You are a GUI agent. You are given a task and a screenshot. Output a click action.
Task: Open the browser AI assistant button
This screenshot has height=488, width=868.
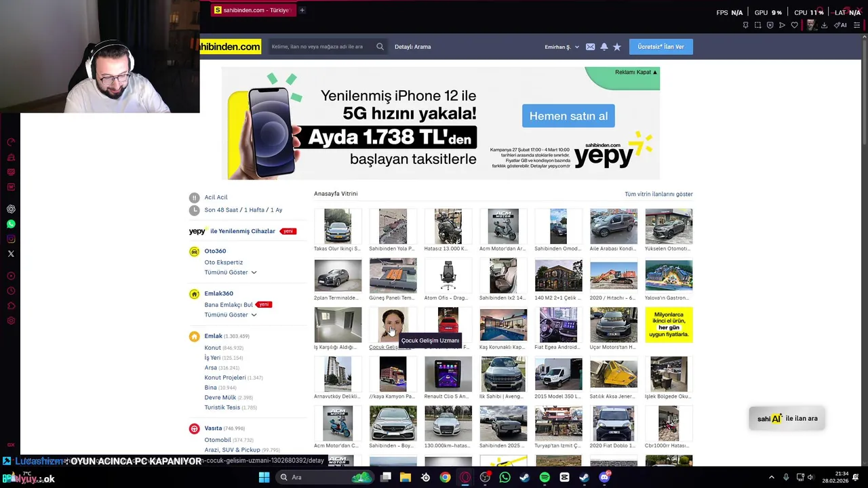pyautogui.click(x=840, y=25)
